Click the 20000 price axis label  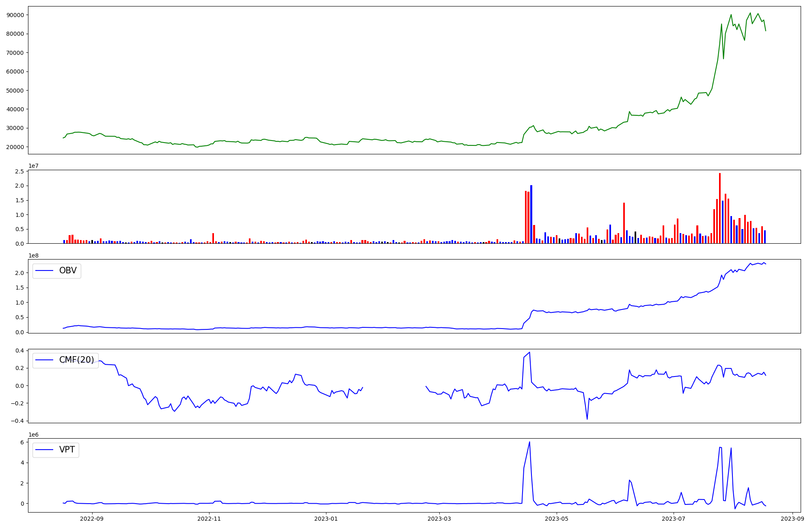(x=15, y=147)
